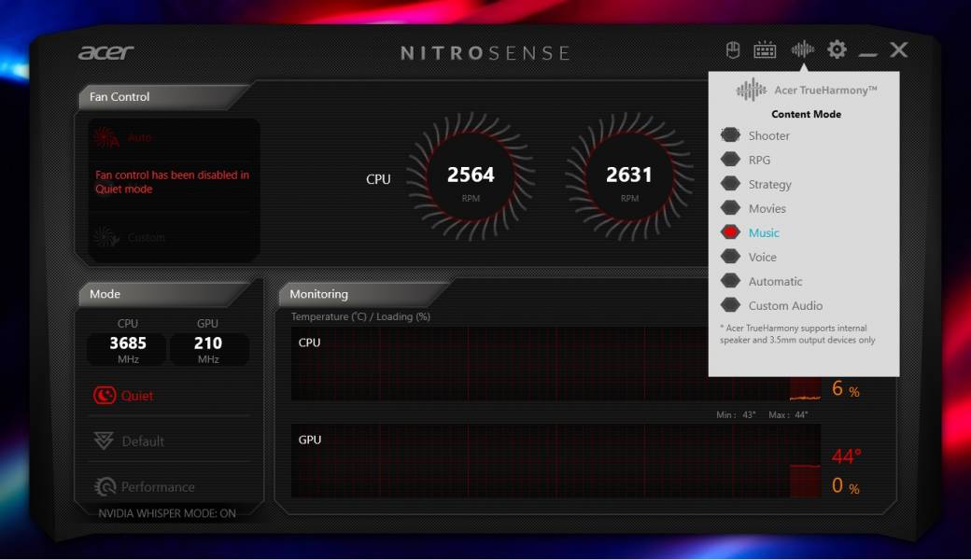This screenshot has width=971, height=560.
Task: Click the NITROSENSE title text
Action: click(x=485, y=53)
